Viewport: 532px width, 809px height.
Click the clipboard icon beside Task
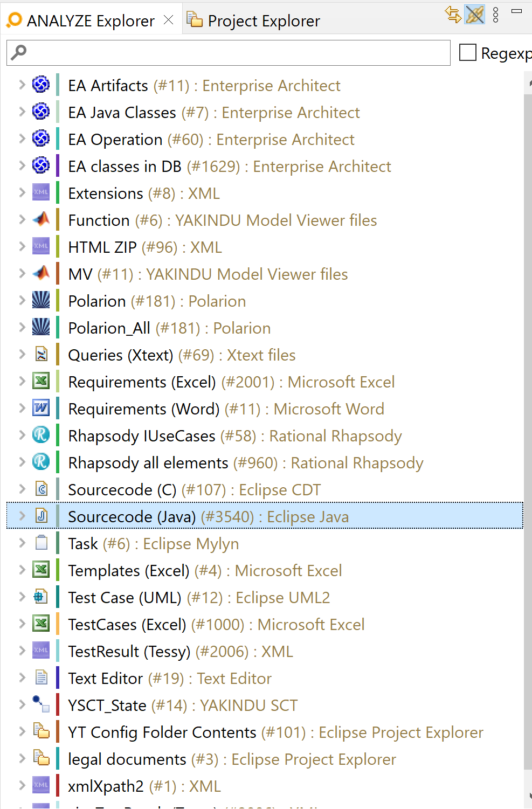[41, 543]
